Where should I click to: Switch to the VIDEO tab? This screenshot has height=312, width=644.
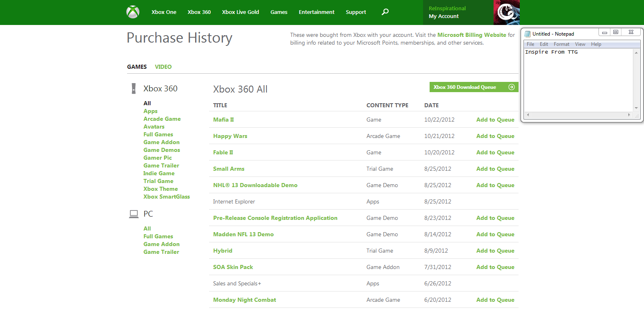(163, 67)
